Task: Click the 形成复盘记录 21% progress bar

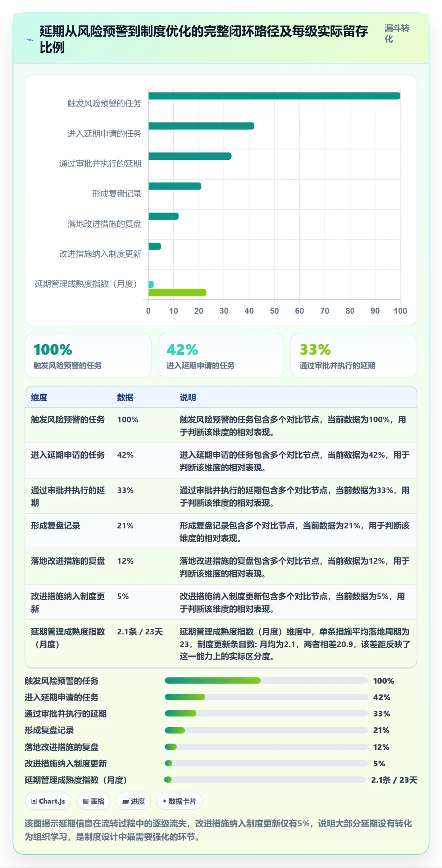Action: 266,730
